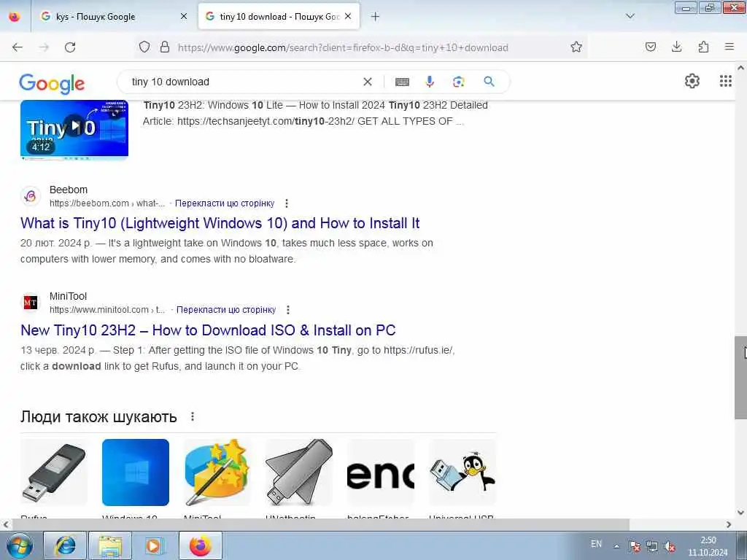Bookmark this page with the star icon
This screenshot has height=560, width=747.
tap(576, 47)
